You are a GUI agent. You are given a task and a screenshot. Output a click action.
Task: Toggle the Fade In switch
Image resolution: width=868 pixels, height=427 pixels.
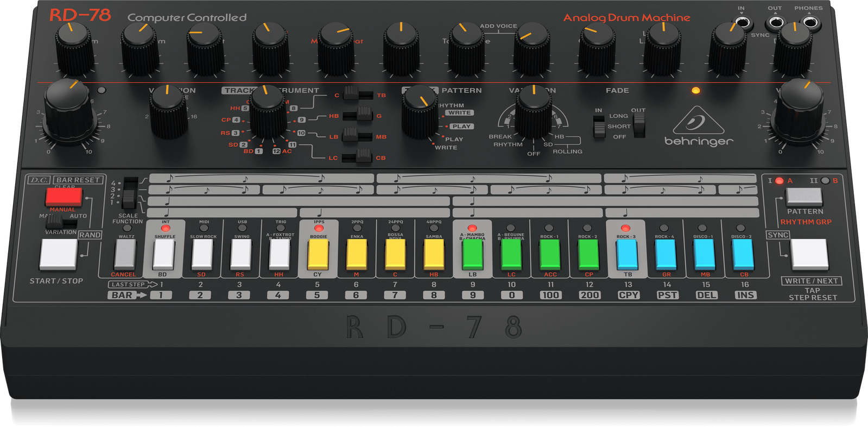pos(599,128)
